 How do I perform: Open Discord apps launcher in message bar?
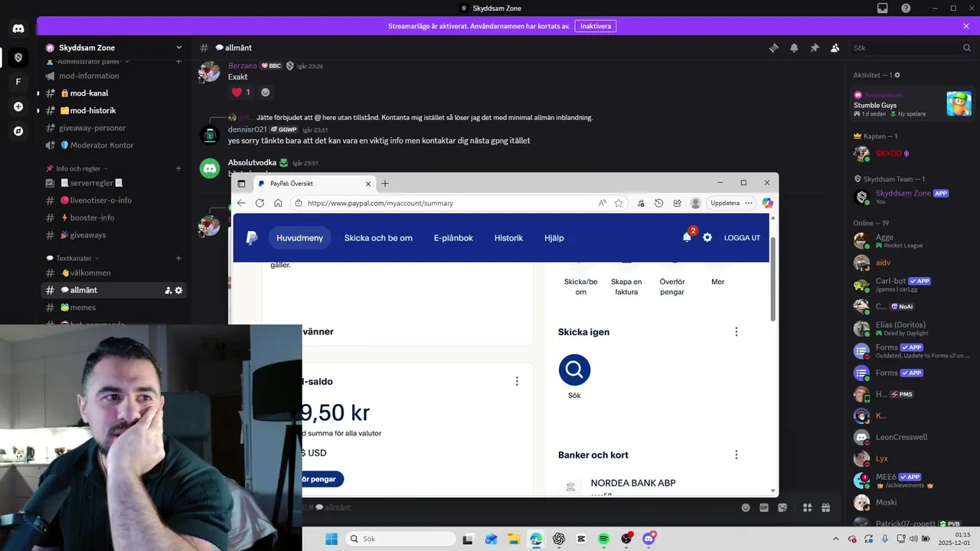coord(807,507)
